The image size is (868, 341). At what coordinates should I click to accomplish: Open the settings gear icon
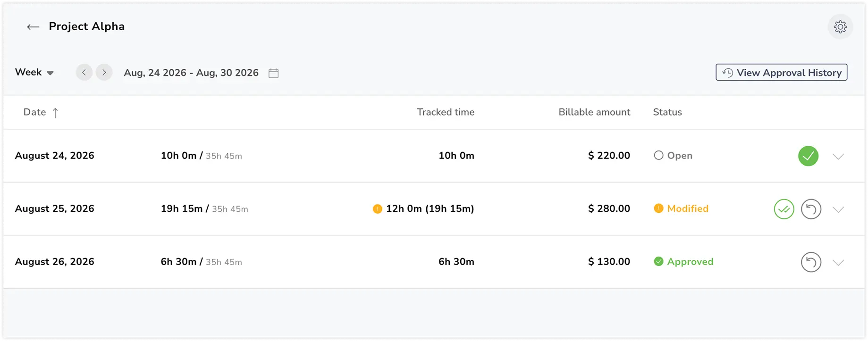point(840,27)
